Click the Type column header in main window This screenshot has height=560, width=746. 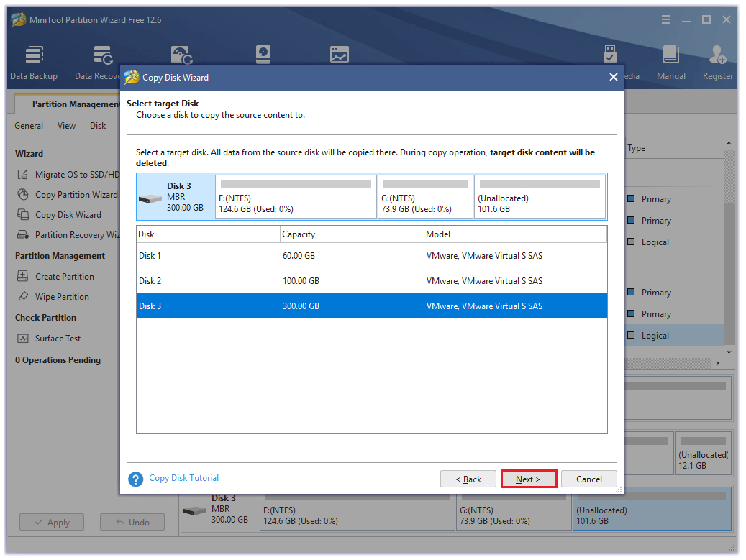click(x=636, y=148)
